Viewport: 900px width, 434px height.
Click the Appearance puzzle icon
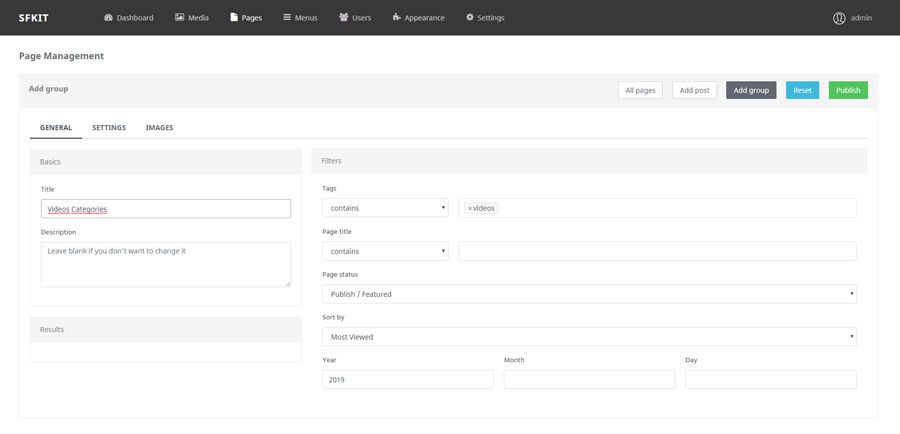click(397, 18)
